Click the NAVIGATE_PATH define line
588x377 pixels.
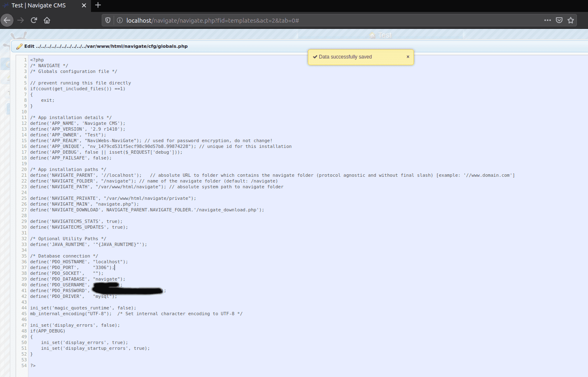click(x=157, y=187)
